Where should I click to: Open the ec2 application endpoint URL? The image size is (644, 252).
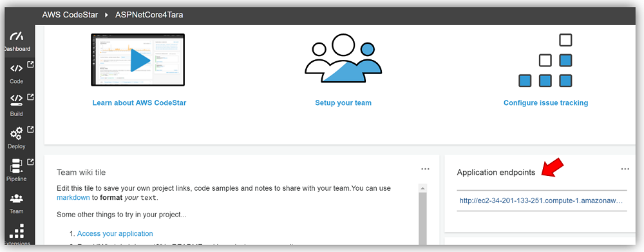[x=542, y=201]
